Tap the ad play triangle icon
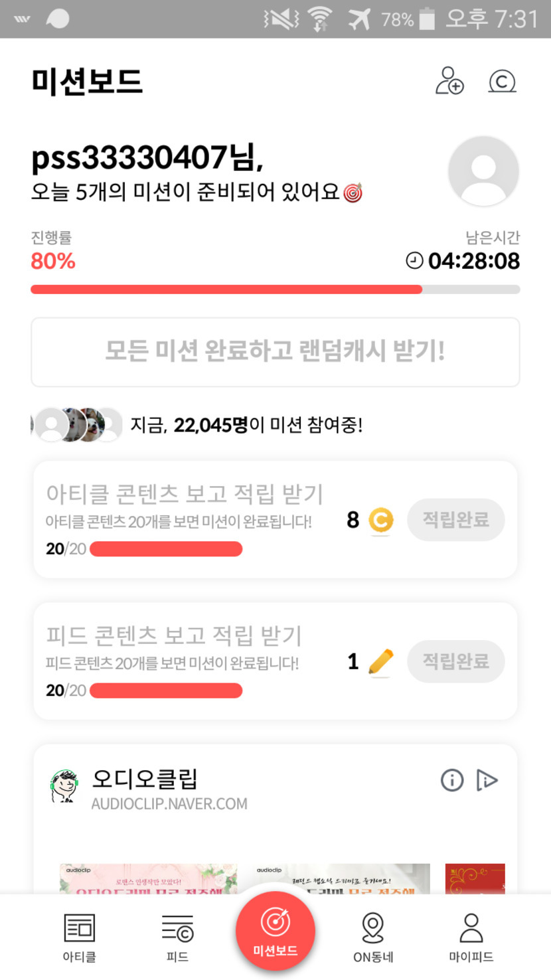Screen dimensions: 551x980 coord(487,780)
